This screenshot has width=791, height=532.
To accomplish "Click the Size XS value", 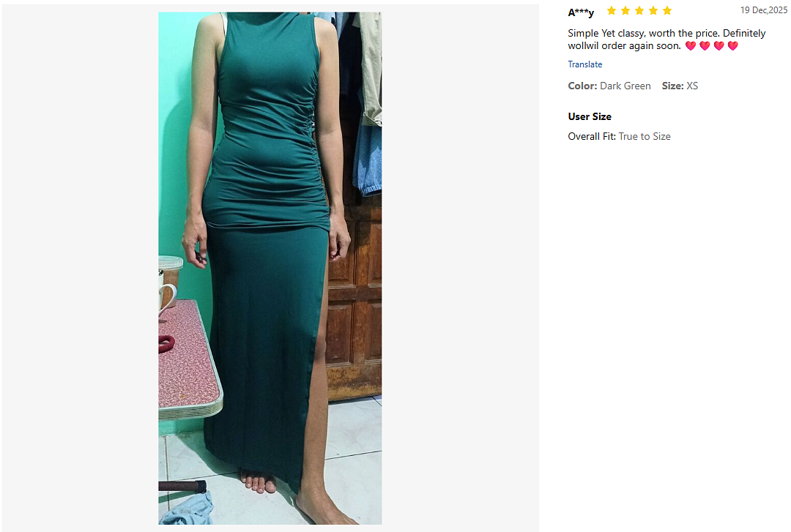I will (692, 86).
